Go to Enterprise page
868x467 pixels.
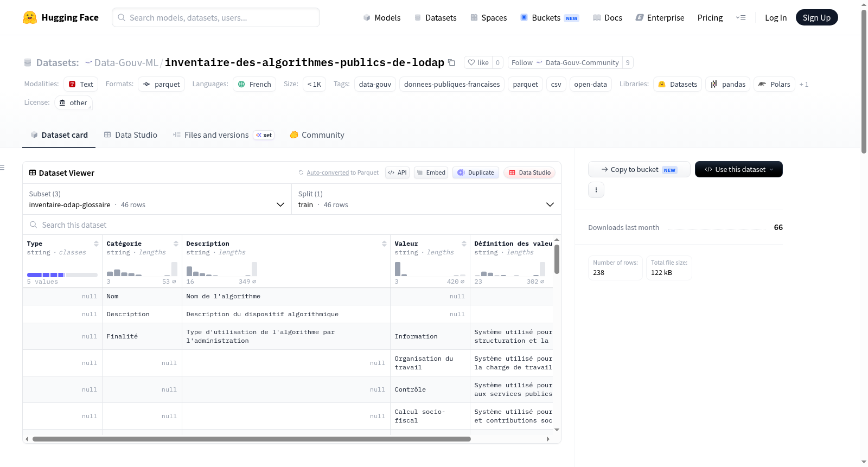point(660,17)
